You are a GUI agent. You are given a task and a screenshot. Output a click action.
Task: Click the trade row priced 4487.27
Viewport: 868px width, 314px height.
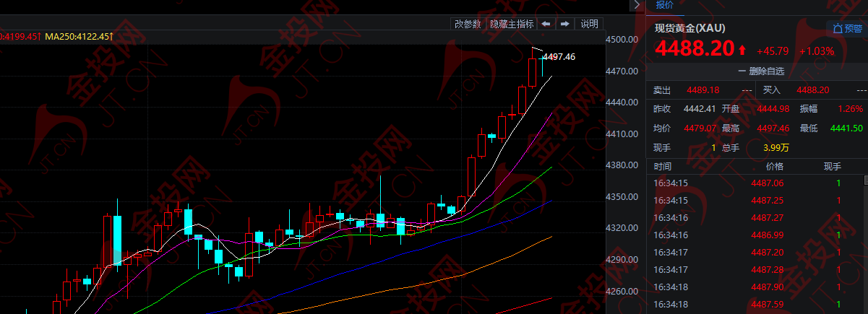755,218
